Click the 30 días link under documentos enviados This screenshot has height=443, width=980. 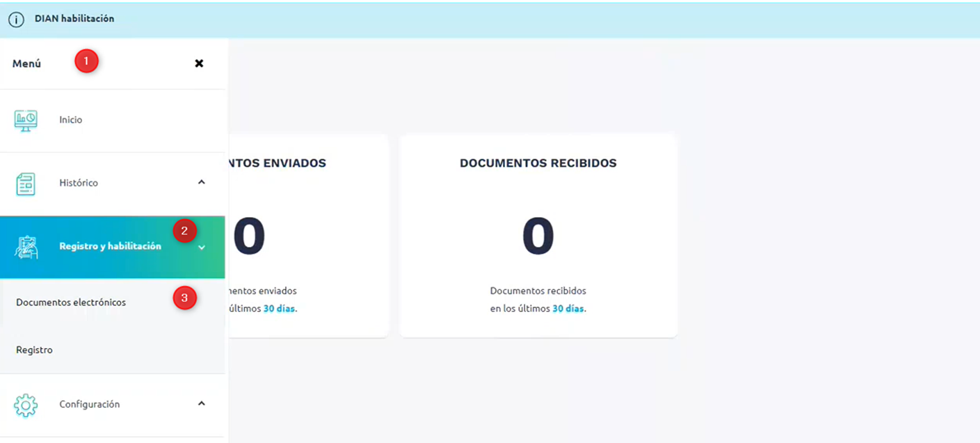click(279, 309)
